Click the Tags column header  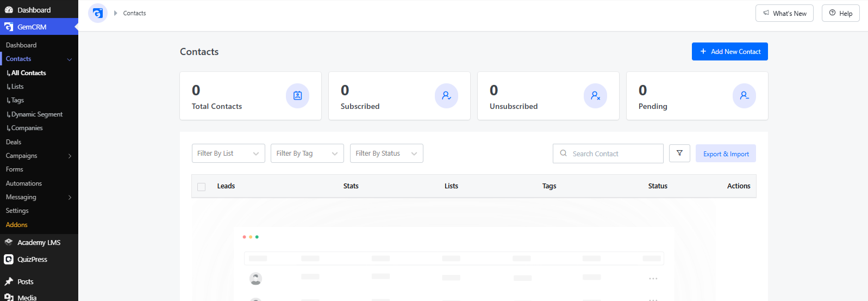tap(549, 186)
